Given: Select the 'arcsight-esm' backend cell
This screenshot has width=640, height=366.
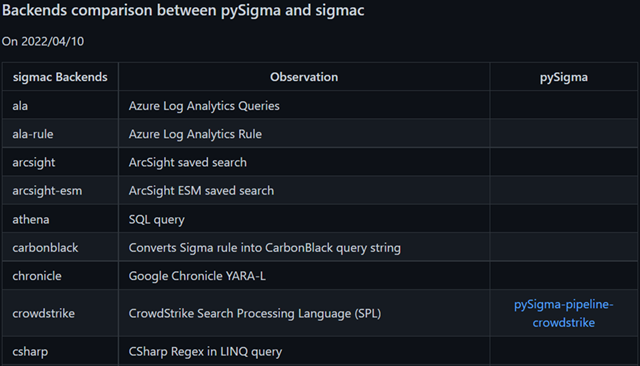Looking at the screenshot, I should point(60,191).
